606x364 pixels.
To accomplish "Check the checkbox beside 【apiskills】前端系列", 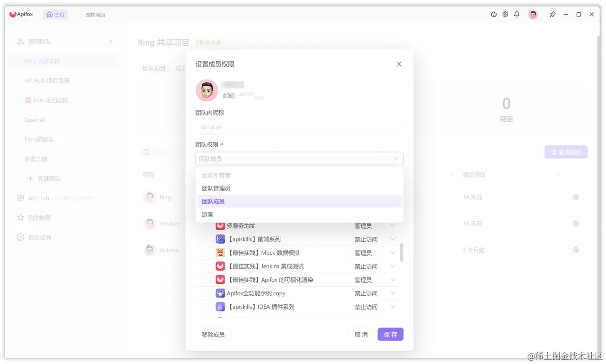I will 205,239.
